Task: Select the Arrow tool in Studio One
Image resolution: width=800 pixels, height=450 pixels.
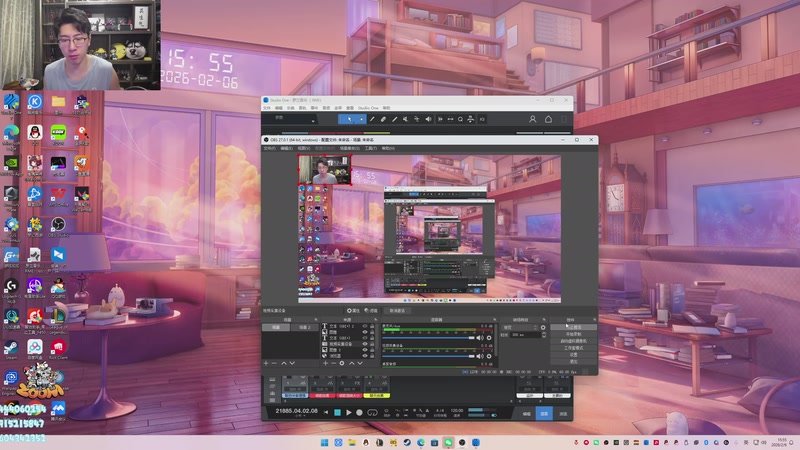Action: click(x=349, y=119)
